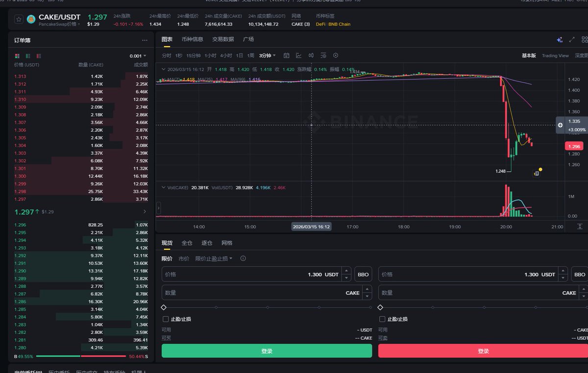
Task: Select the 1.310 ask row in the order book
Action: coord(81,99)
